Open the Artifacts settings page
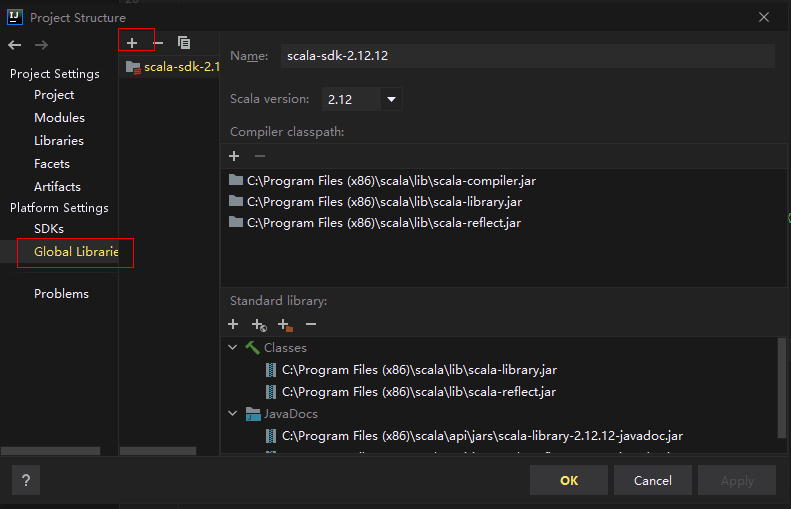 [x=57, y=186]
